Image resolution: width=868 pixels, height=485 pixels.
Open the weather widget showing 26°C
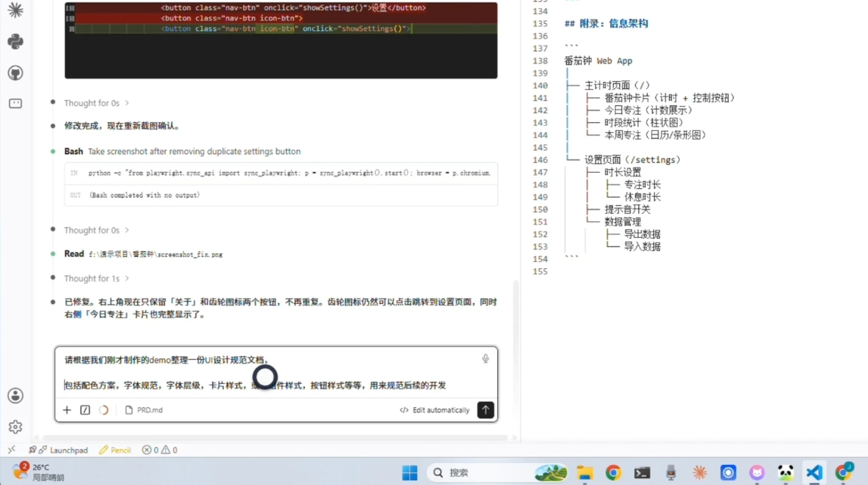point(39,472)
